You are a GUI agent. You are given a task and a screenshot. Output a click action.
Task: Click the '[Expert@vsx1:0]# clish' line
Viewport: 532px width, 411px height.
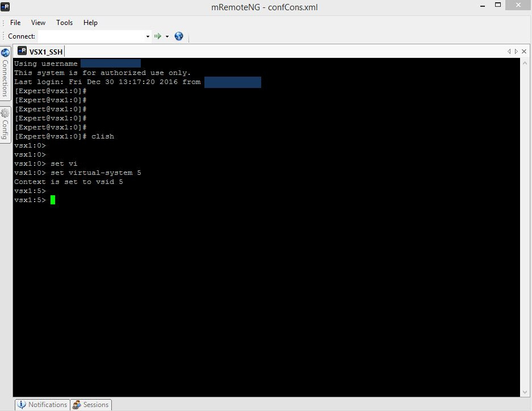pyautogui.click(x=64, y=136)
